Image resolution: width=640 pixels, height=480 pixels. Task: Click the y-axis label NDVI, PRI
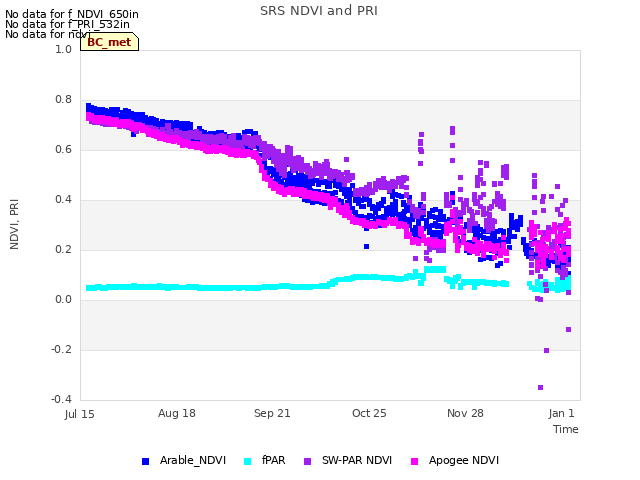(14, 224)
